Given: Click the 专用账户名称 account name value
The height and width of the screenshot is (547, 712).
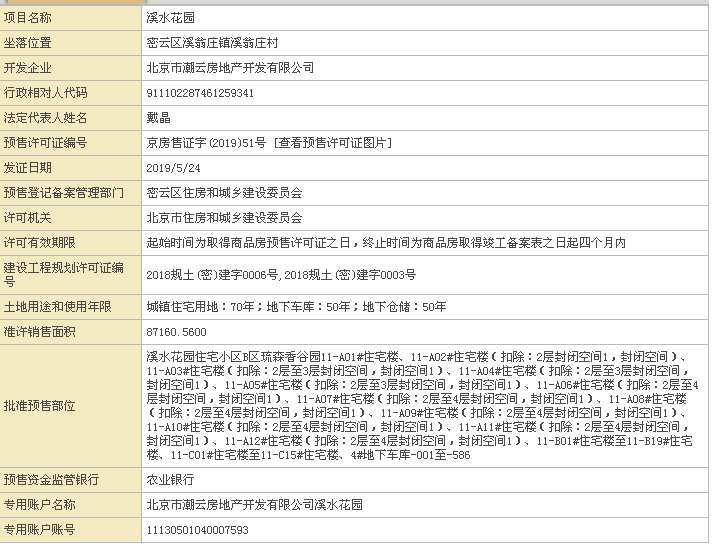Looking at the screenshot, I should point(254,505).
